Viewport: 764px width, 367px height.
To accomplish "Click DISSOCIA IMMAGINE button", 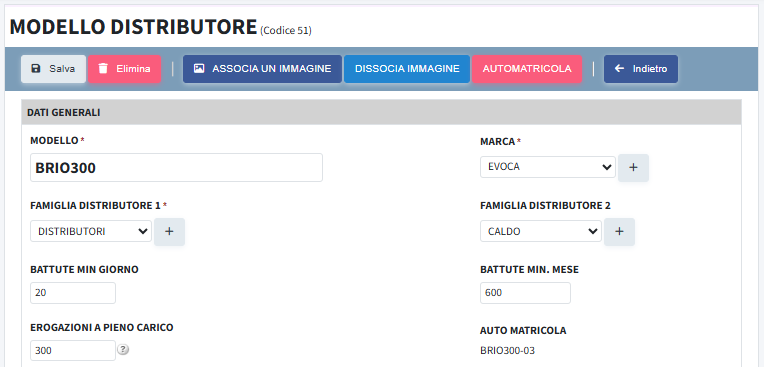I will [407, 69].
